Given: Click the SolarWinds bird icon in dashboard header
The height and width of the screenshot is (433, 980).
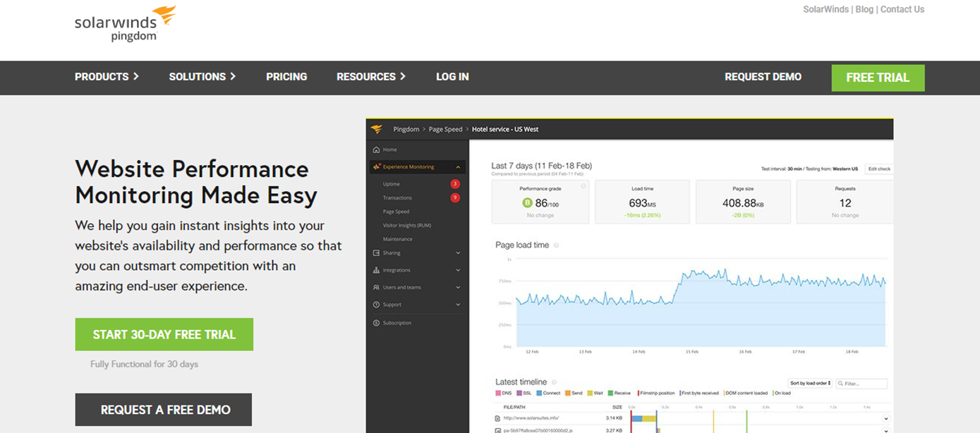Looking at the screenshot, I should point(377,129).
